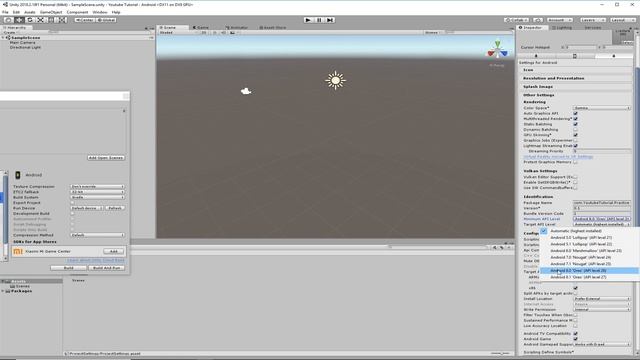This screenshot has height=360, width=640.
Task: Select the combined Transform tool
Action: click(61, 20)
